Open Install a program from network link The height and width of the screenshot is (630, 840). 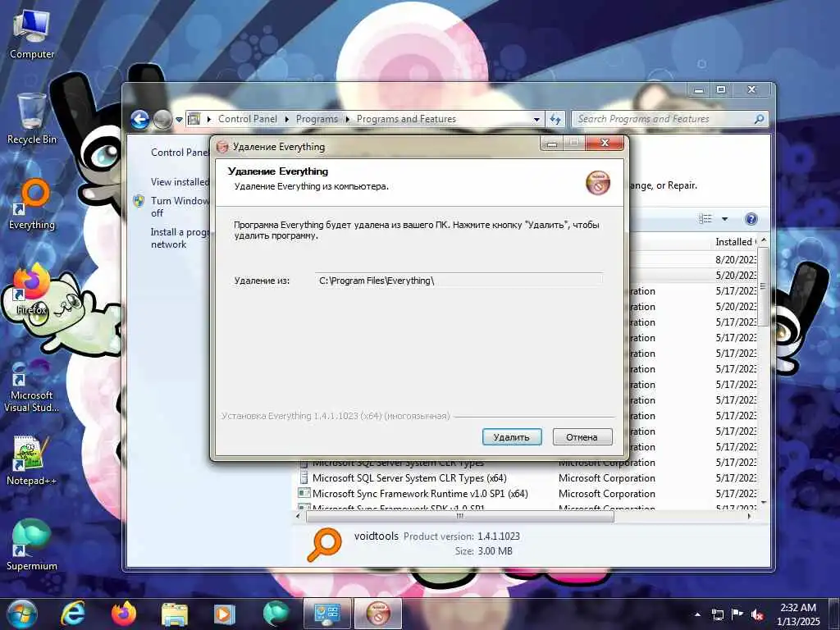tap(180, 238)
